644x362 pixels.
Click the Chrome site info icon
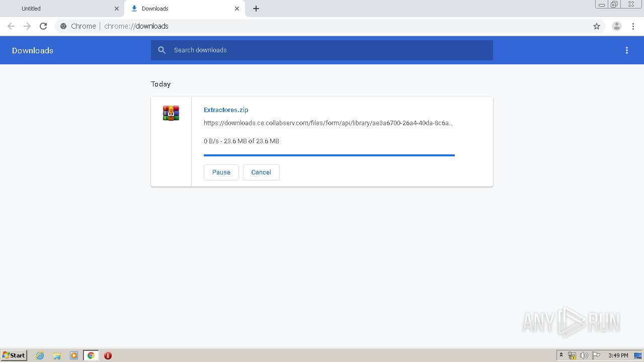63,26
